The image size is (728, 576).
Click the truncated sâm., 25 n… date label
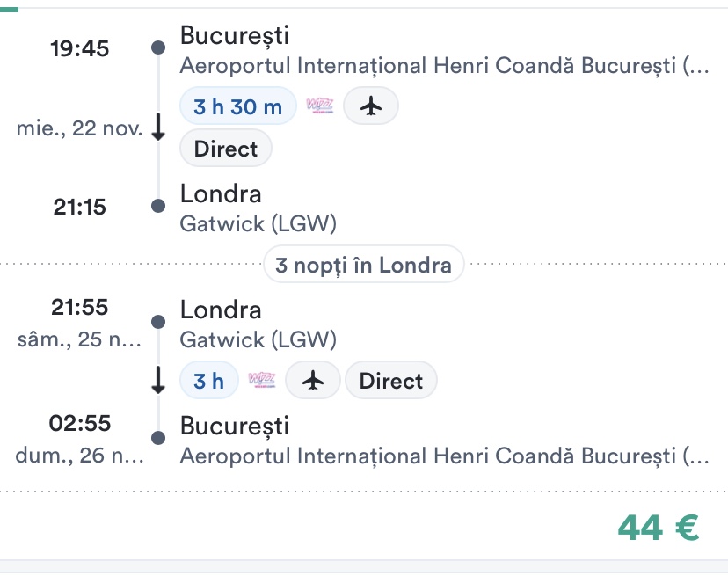pos(79,339)
